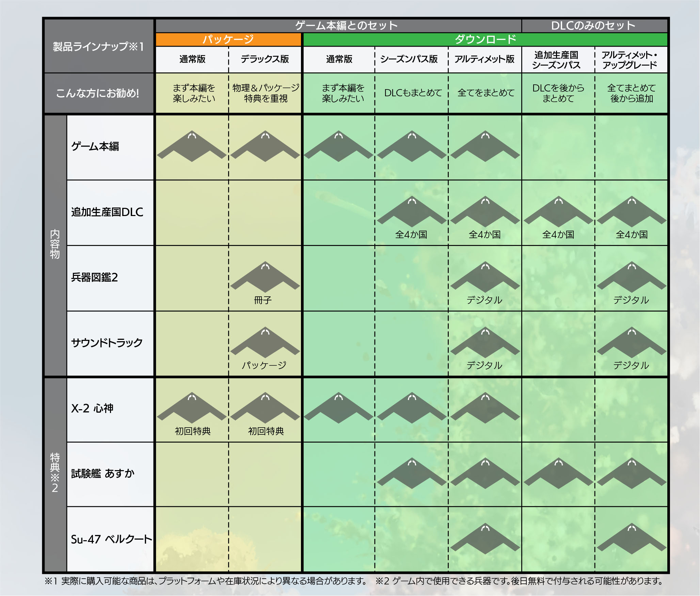
Task: Click 兵器図鑑2 デジタル icon under アルティメット・アップグレード
Action: click(x=632, y=277)
